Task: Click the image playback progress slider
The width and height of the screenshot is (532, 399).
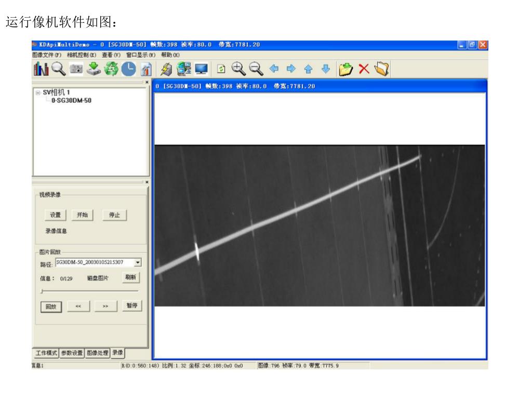Action: click(x=89, y=291)
